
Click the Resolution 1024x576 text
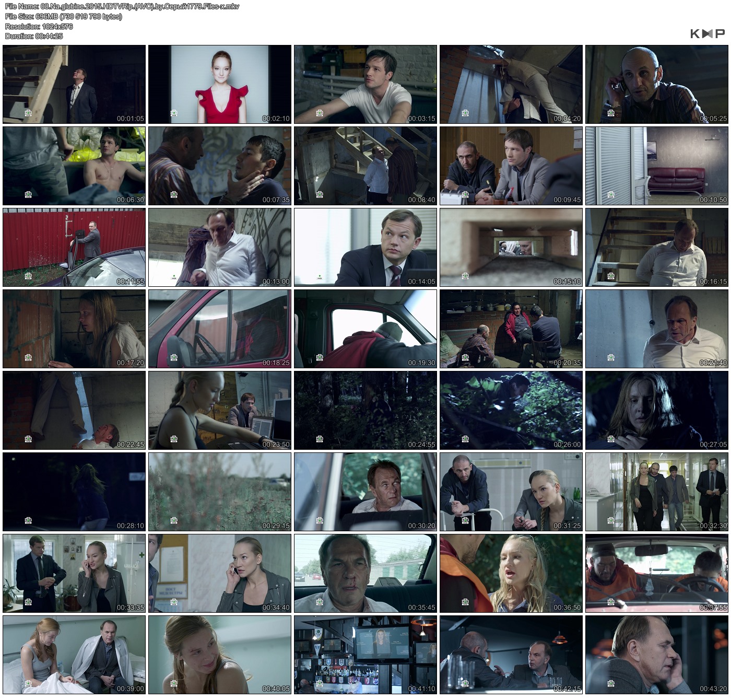pos(39,26)
